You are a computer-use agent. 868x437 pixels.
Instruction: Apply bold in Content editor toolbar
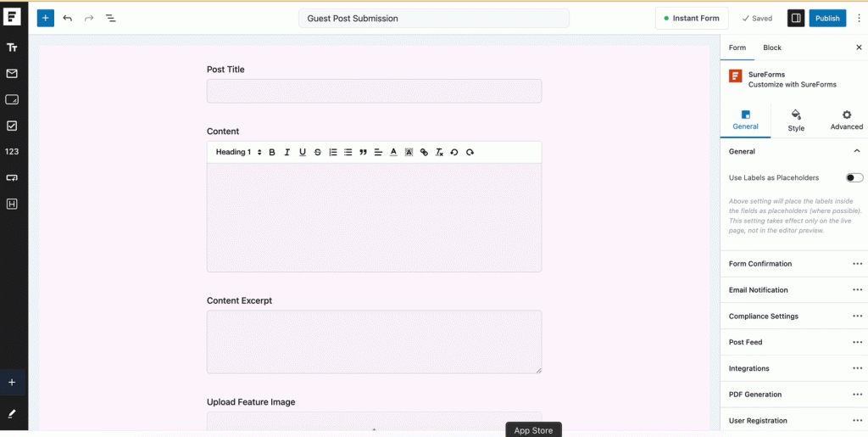tap(272, 152)
